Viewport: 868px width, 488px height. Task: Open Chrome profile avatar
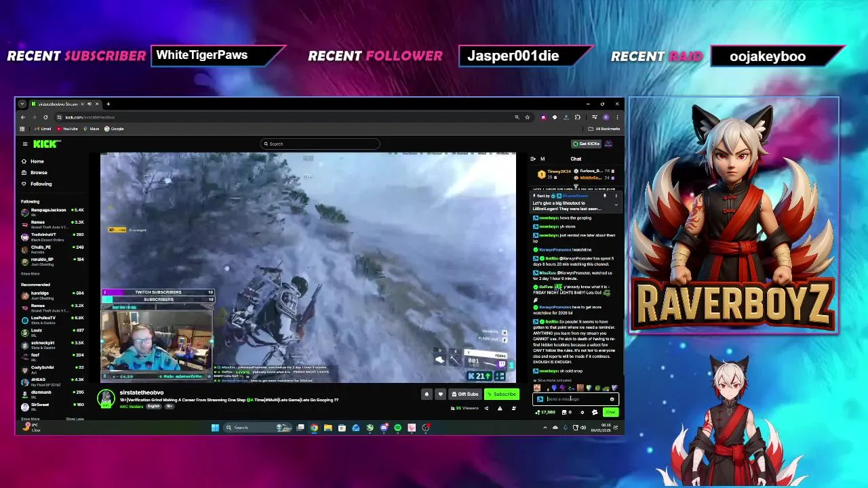pos(606,117)
